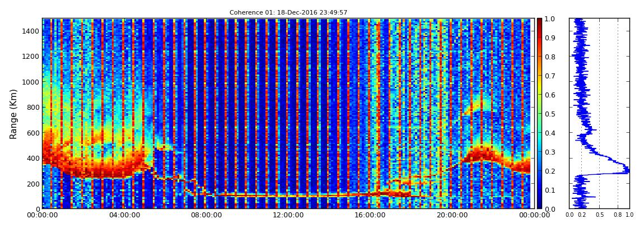This screenshot has height=228, width=644.
Task: Click the 0.9 colorbar tick label
Action: (x=550, y=38)
